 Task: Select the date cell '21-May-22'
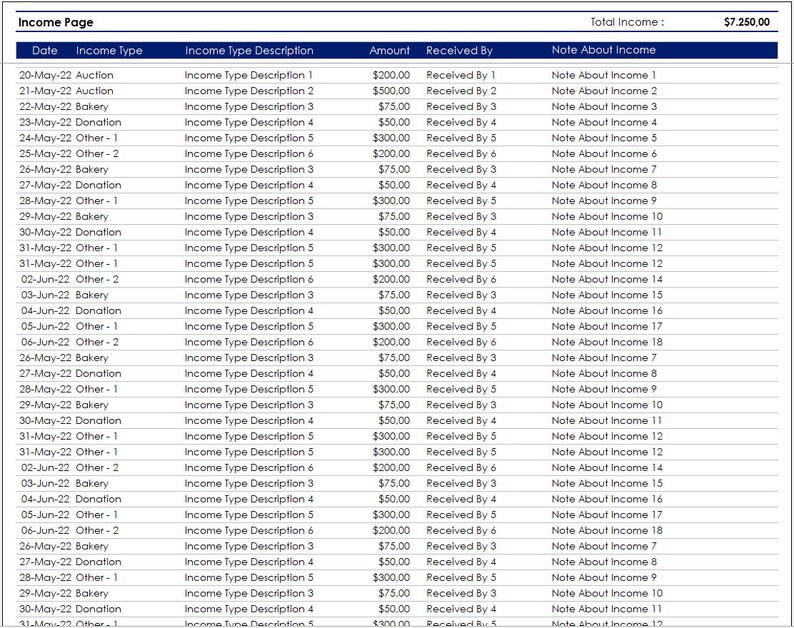[46, 91]
